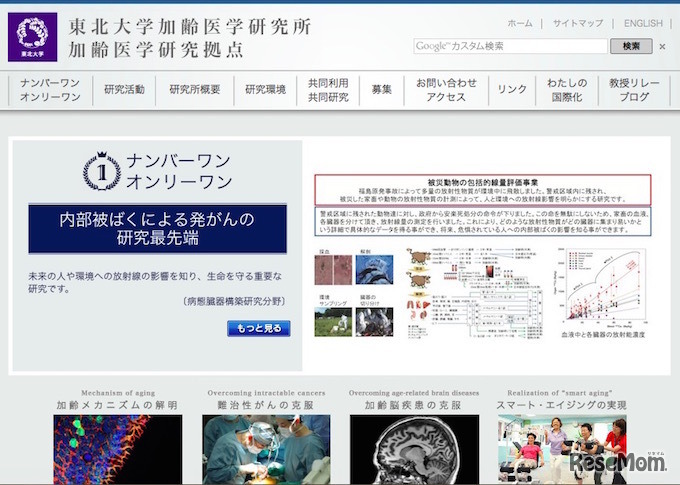Switch to the ENGLISH site

[x=643, y=23]
